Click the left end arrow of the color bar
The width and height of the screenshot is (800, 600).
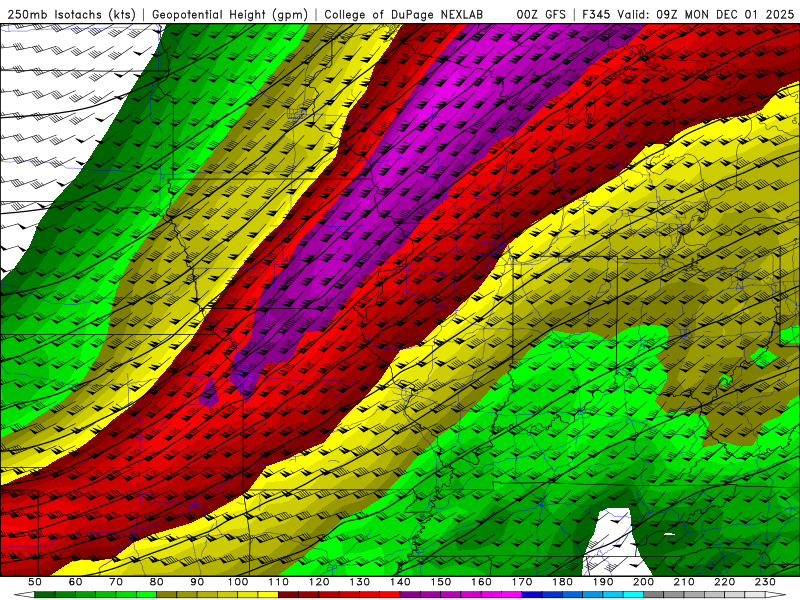pos(24,594)
